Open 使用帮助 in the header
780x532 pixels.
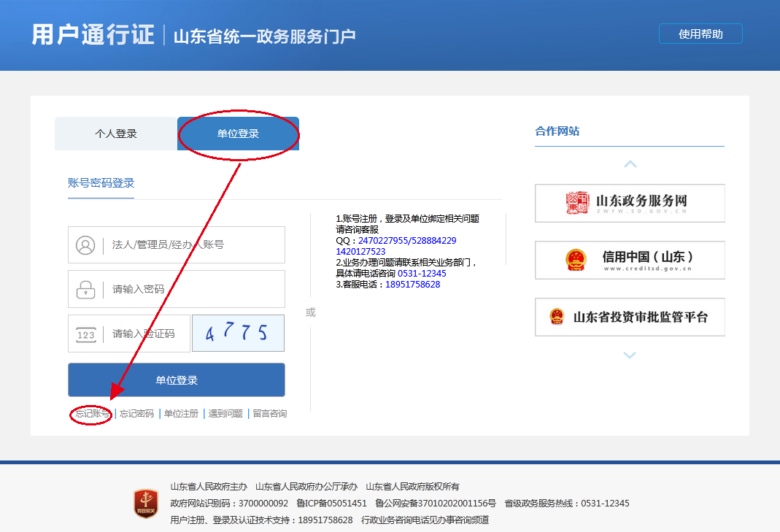pos(700,34)
